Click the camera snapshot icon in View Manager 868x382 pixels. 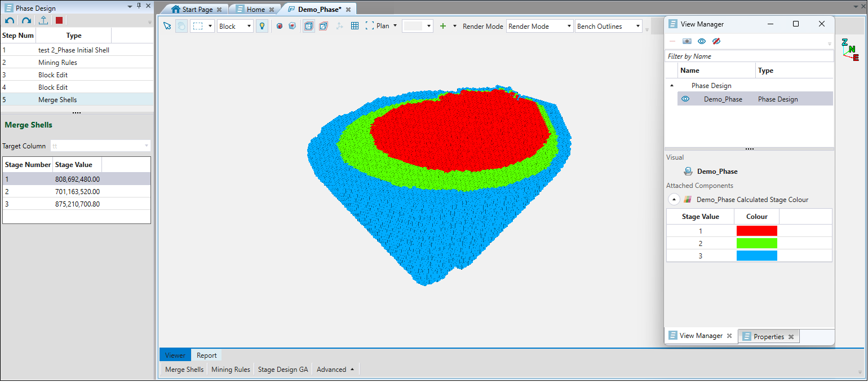point(687,41)
